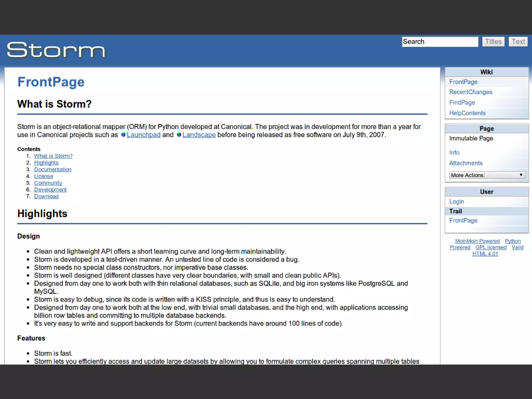Follow the Landscape hyperlink
This screenshot has height=399, width=532.
(199, 135)
